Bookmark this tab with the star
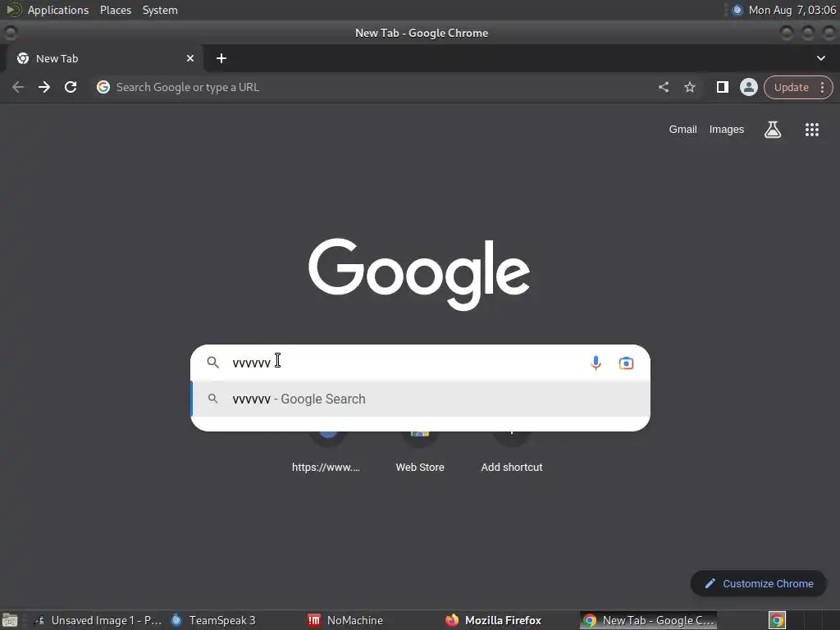This screenshot has height=630, width=840. tap(690, 87)
